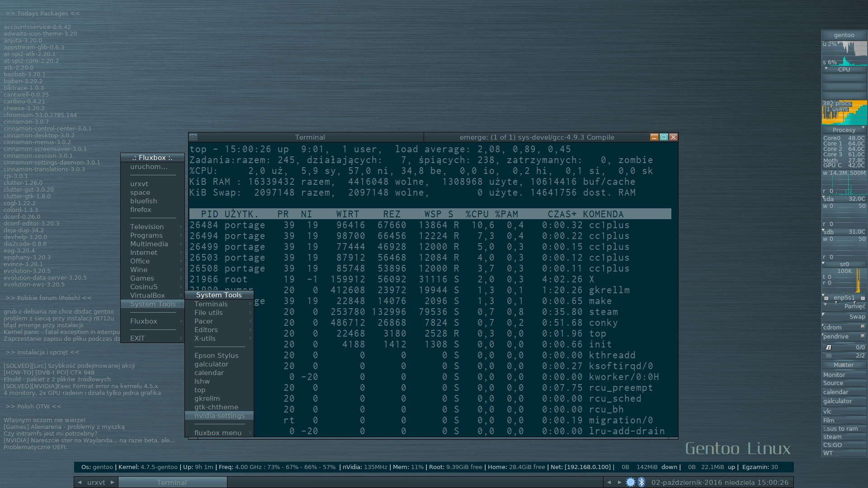The width and height of the screenshot is (868, 488).
Task: Click the Source button in gkrellm
Action: pyautogui.click(x=844, y=383)
